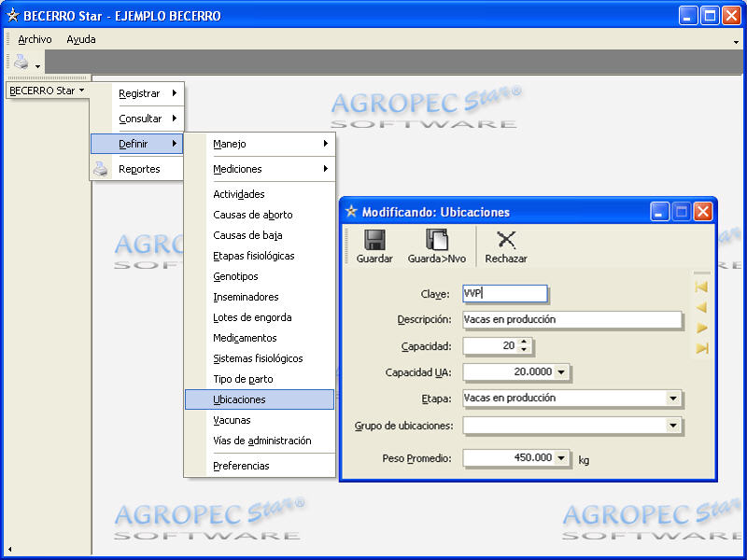Image resolution: width=747 pixels, height=560 pixels.
Task: Expand the Mediciones submenu
Action: click(x=260, y=169)
